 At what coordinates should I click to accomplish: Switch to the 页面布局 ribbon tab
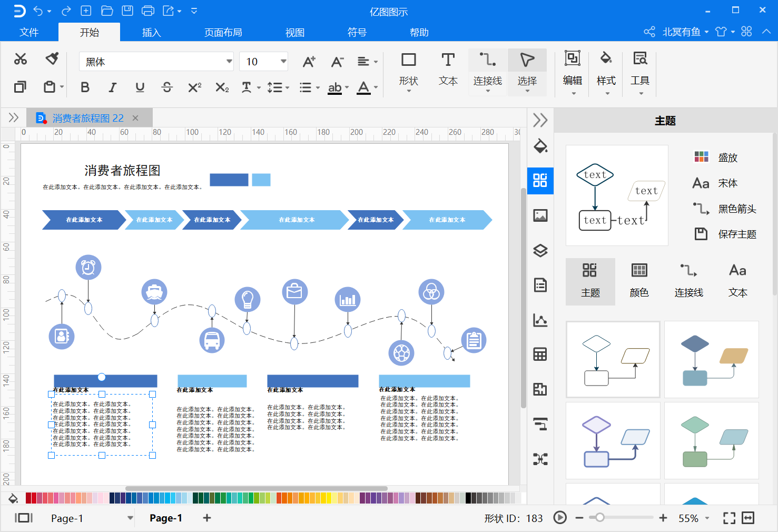click(223, 32)
